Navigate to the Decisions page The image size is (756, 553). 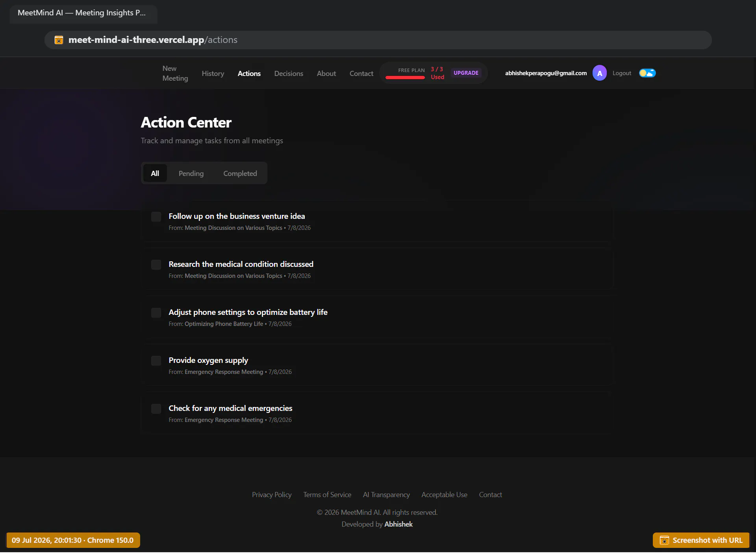[x=288, y=73]
